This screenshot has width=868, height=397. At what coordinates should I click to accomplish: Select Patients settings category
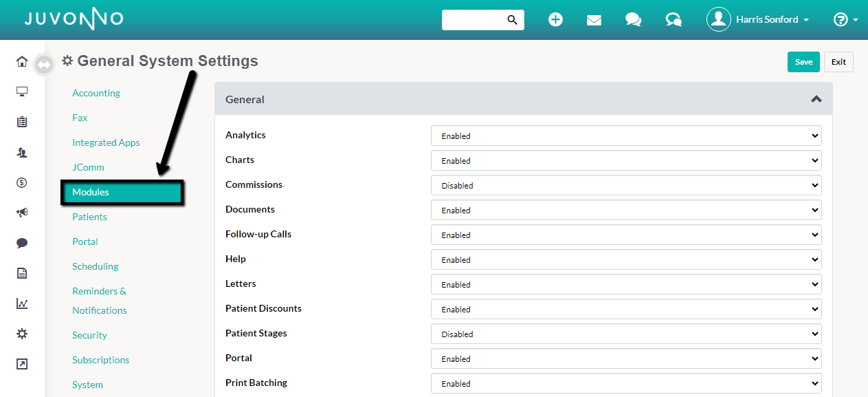click(89, 217)
